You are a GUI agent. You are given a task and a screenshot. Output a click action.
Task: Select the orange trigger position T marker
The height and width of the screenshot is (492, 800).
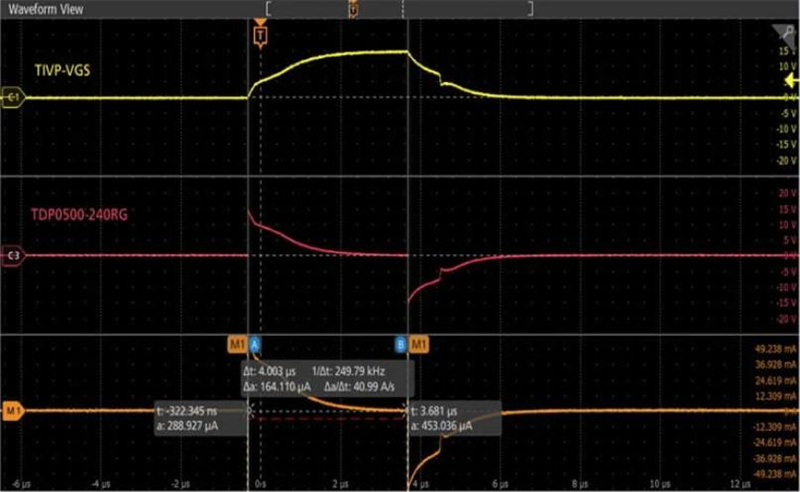261,35
